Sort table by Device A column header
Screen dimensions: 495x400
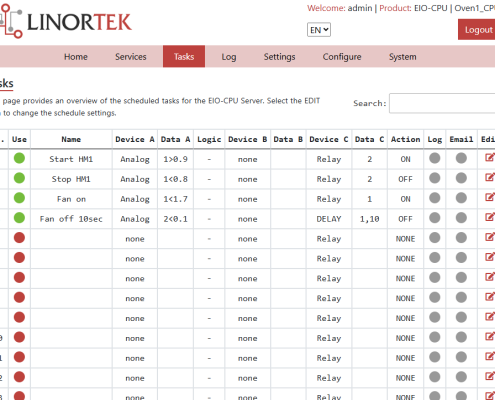(x=135, y=139)
